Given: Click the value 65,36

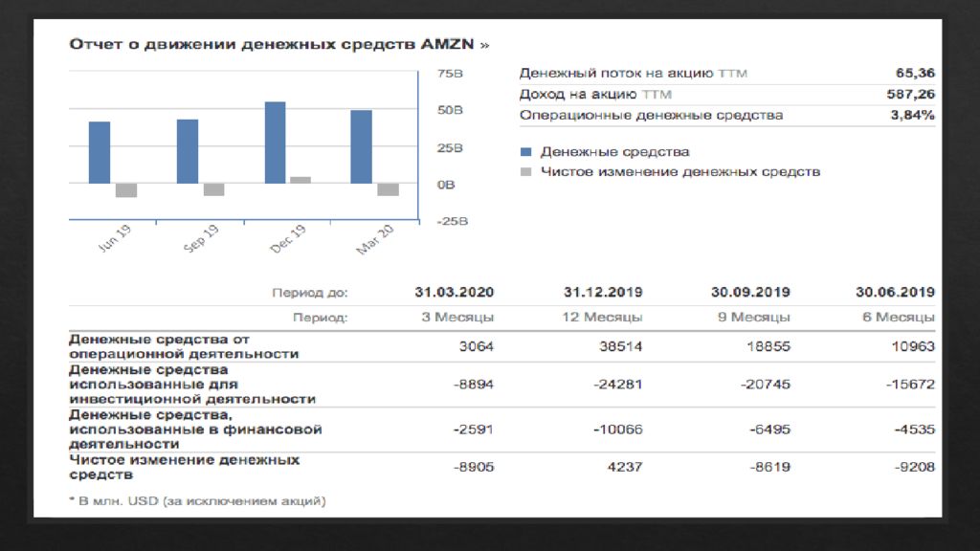Looking at the screenshot, I should (915, 73).
